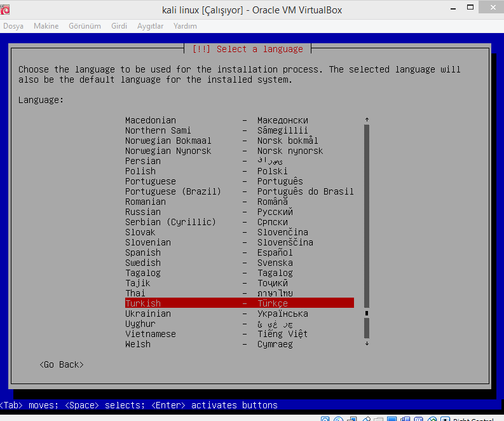Viewport: 504px width, 421px height.
Task: Open the Aygıtlar menu
Action: click(x=150, y=26)
